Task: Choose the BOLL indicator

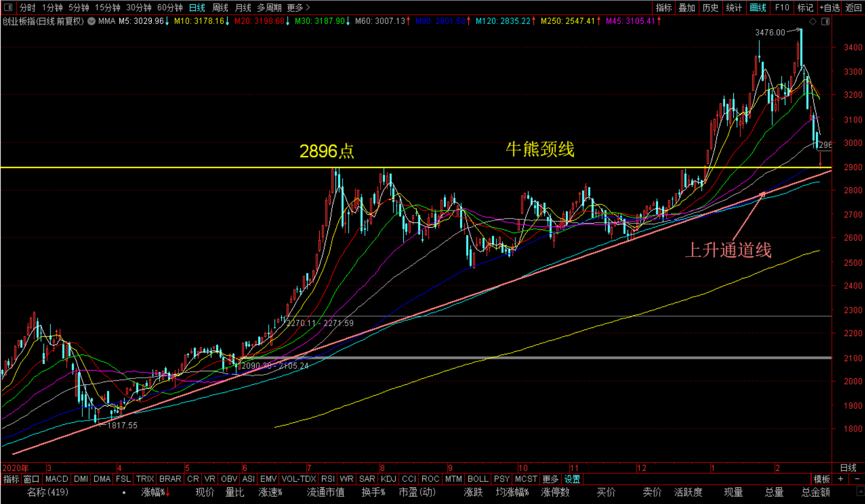Action: 478,479
